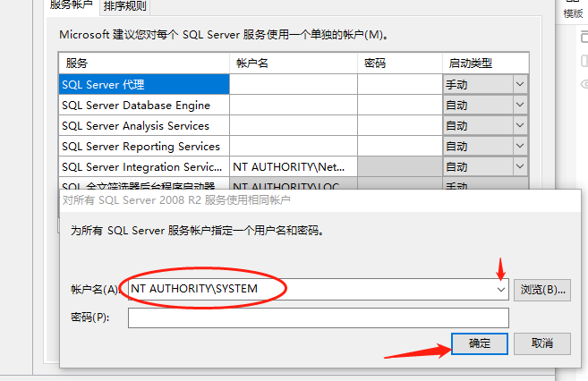Click the 启动类型 column header
This screenshot has width=588, height=381.
point(486,63)
